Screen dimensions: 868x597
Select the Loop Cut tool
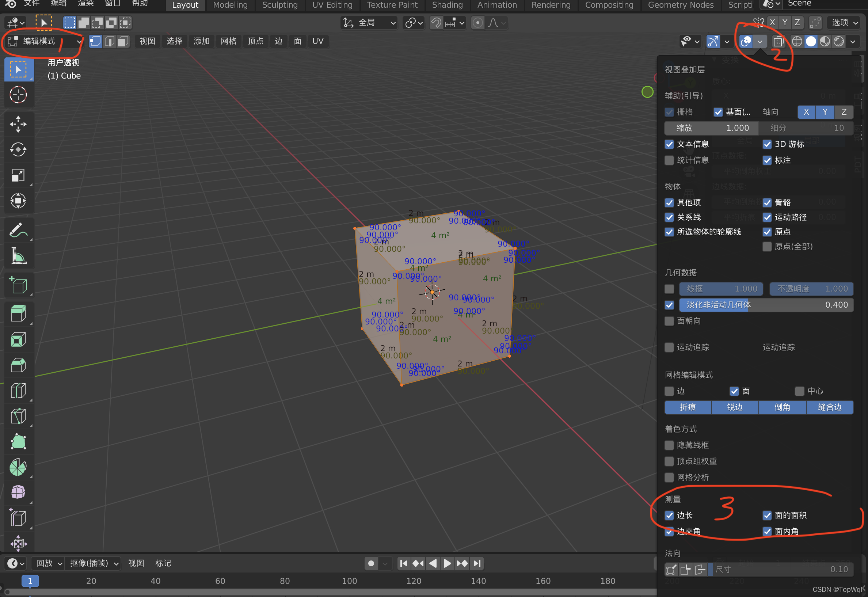point(18,391)
